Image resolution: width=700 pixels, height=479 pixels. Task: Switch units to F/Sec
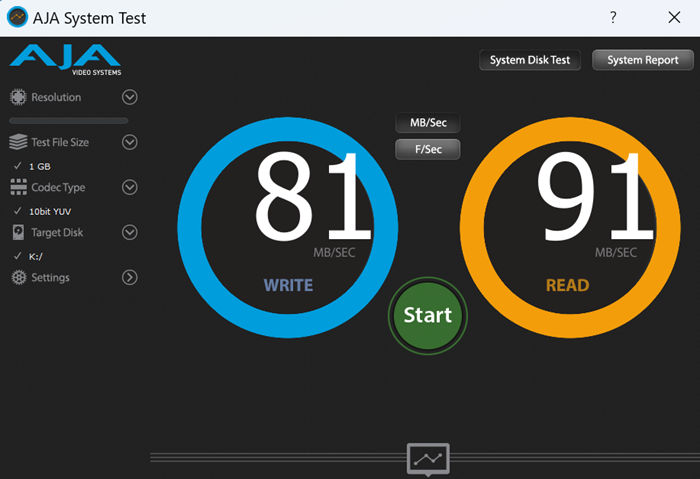(428, 149)
